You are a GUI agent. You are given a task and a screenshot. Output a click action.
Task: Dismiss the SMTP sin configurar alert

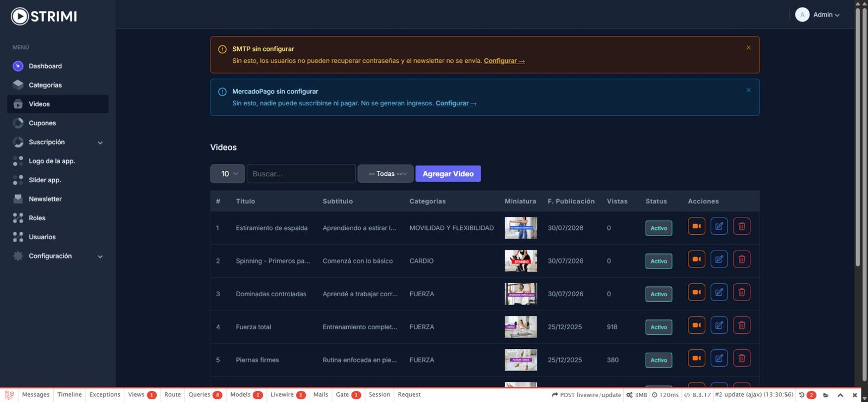pos(749,48)
